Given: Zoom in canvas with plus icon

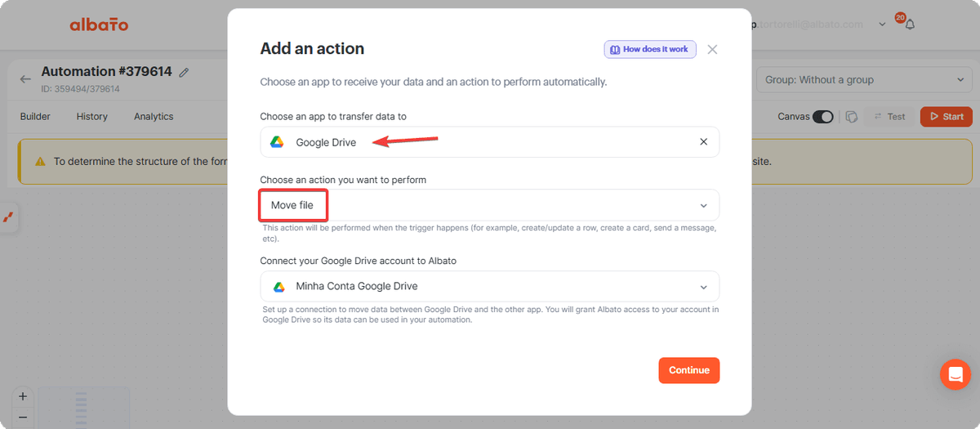Looking at the screenshot, I should pyautogui.click(x=22, y=396).
